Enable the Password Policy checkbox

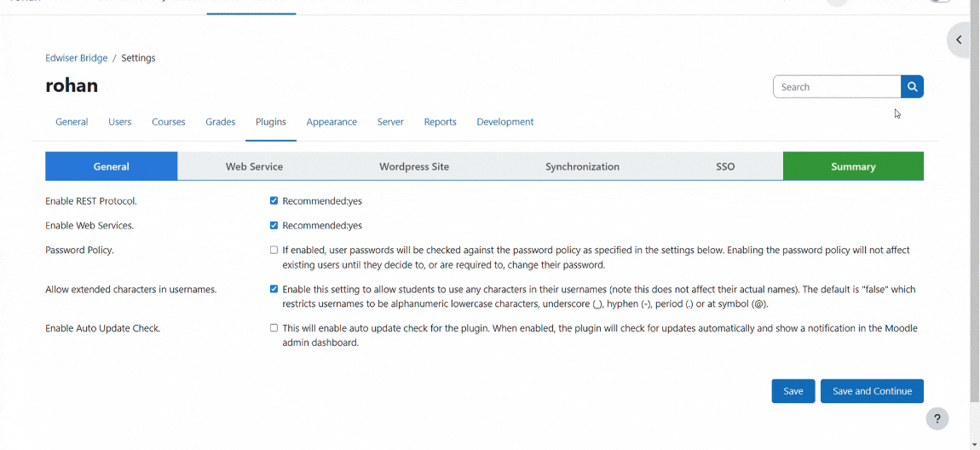(274, 250)
